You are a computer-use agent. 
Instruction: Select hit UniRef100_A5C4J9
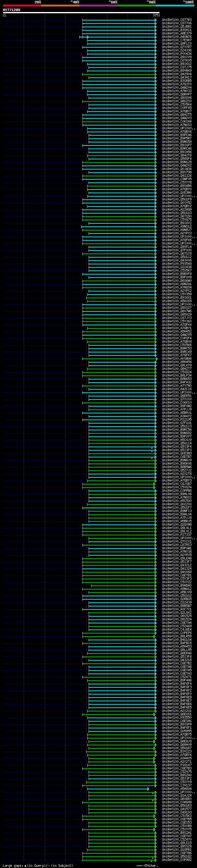point(176,440)
